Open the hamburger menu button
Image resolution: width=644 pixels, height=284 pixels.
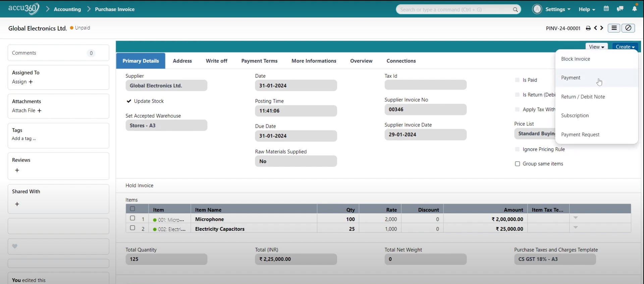pos(614,28)
